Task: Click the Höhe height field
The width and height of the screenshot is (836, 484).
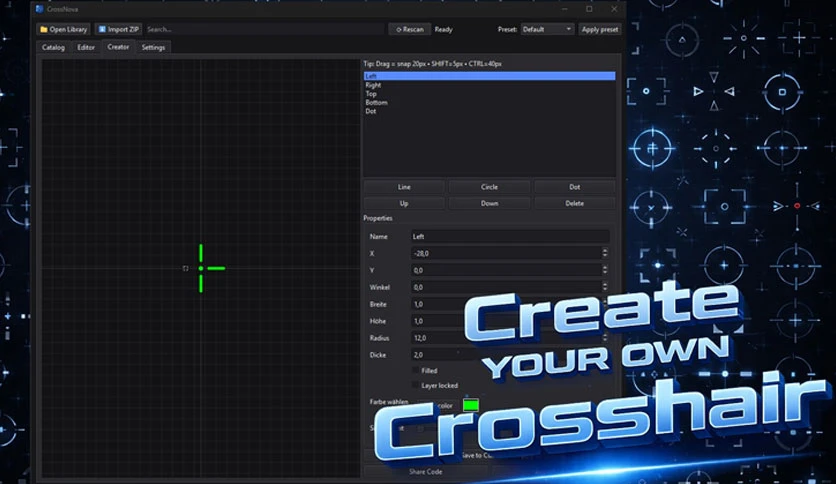Action: 438,321
